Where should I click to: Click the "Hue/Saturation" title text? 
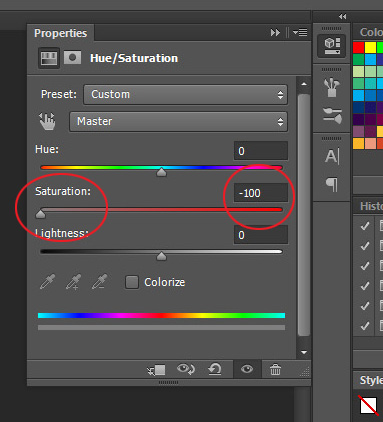coord(134,58)
